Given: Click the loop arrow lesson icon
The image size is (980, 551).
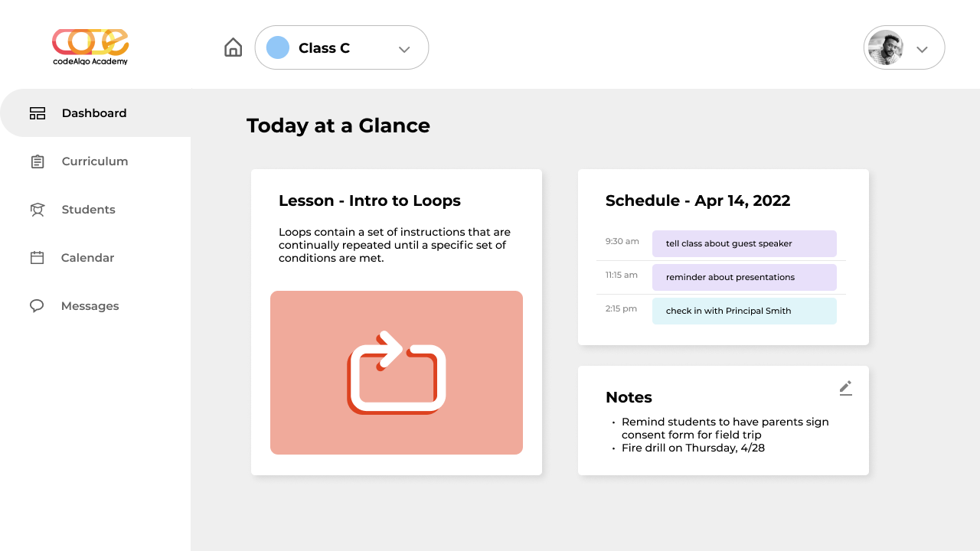Looking at the screenshot, I should coord(397,373).
